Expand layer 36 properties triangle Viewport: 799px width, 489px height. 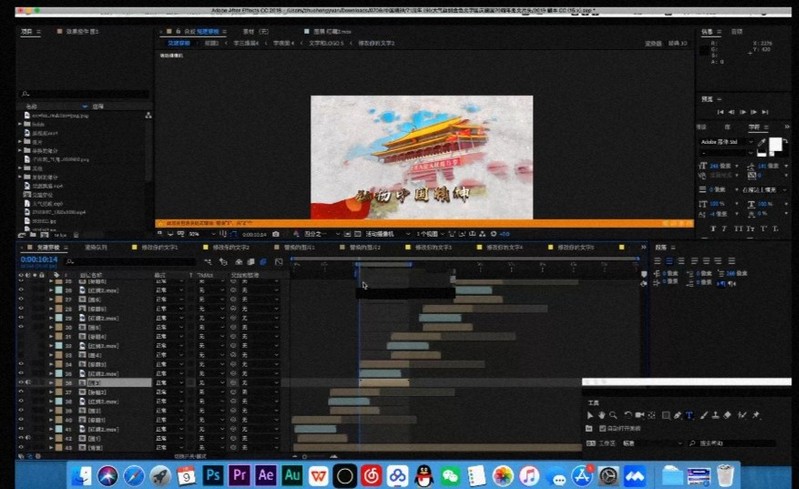pyautogui.click(x=51, y=382)
